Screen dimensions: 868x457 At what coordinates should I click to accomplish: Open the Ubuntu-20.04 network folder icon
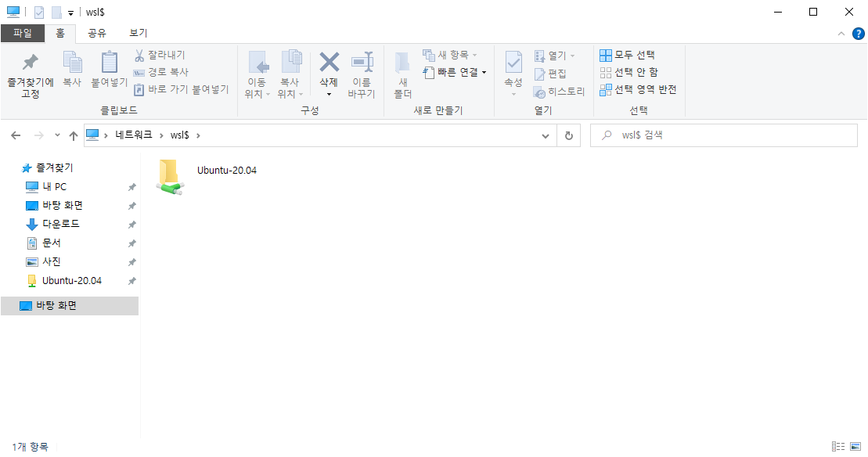click(169, 177)
